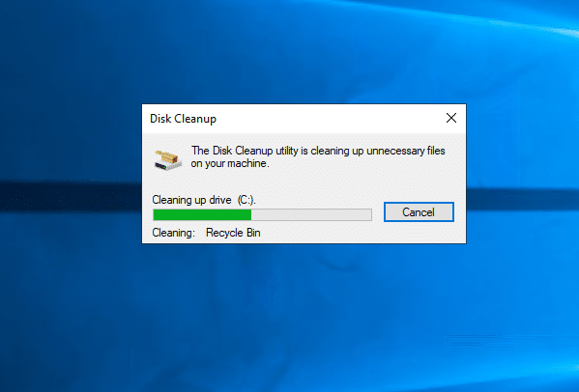Viewport: 579px width, 392px height.
Task: Cancel the disk cleanup operation
Action: [x=419, y=212]
